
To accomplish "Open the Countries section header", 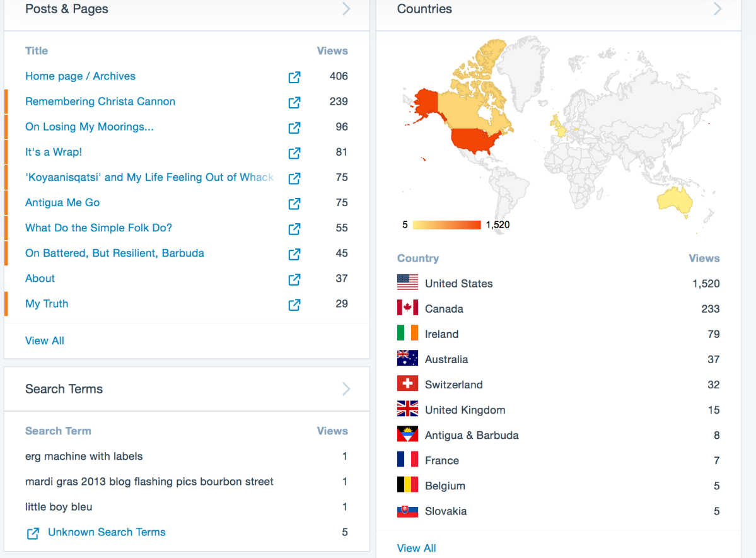I will coord(424,9).
